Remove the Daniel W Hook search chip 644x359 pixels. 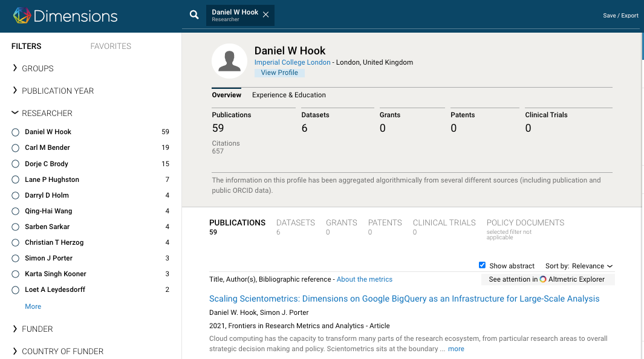[265, 15]
